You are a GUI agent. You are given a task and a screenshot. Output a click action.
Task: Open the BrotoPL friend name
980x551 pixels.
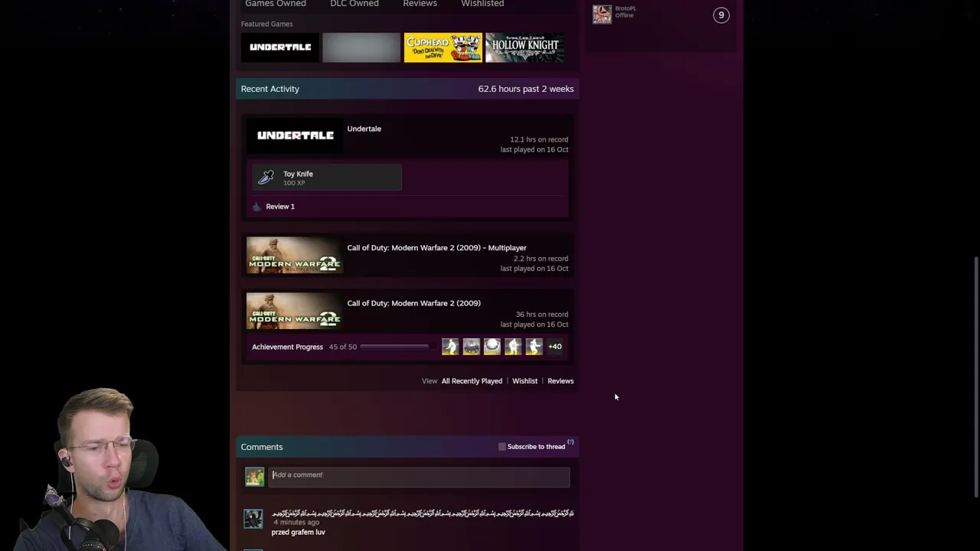pyautogui.click(x=626, y=8)
